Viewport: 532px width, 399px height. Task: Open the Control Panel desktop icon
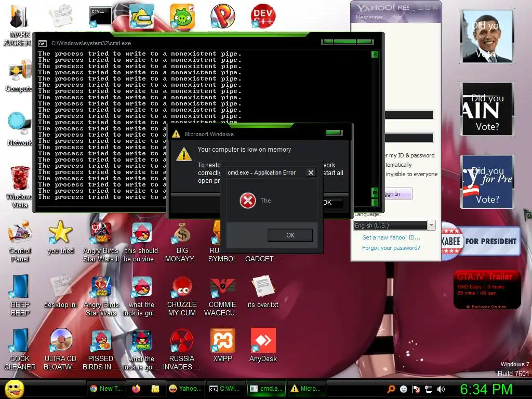(x=20, y=242)
